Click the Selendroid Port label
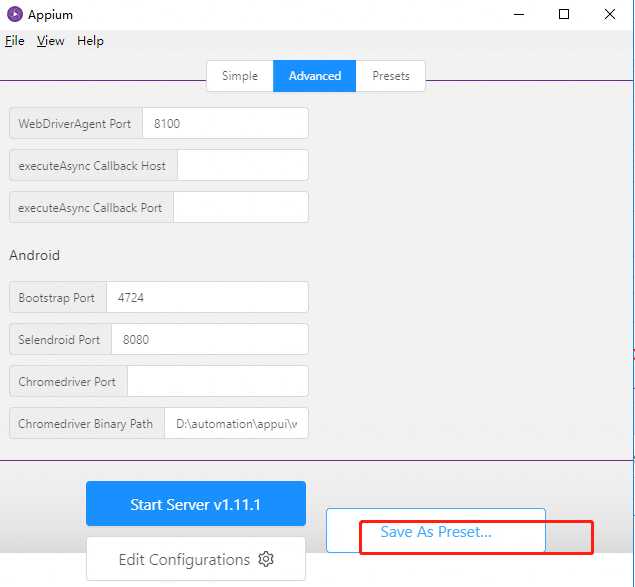The height and width of the screenshot is (587, 635). tap(59, 340)
